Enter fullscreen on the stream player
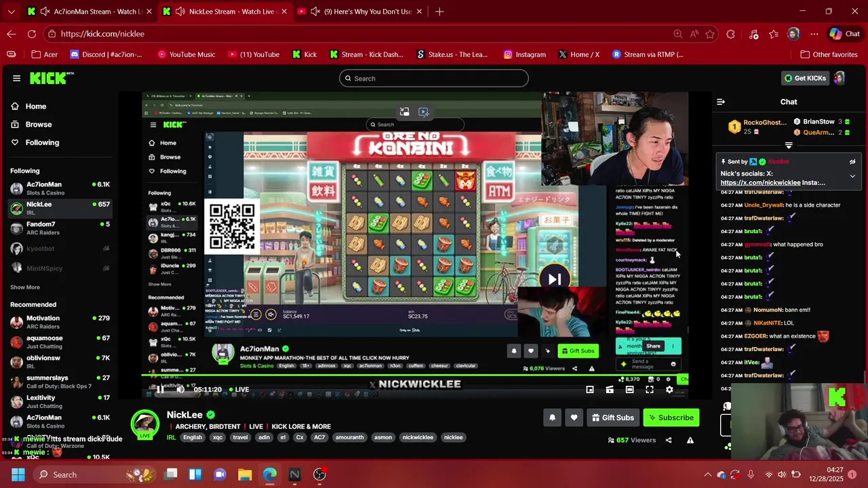Screen dimensions: 868x488 click(x=650, y=390)
